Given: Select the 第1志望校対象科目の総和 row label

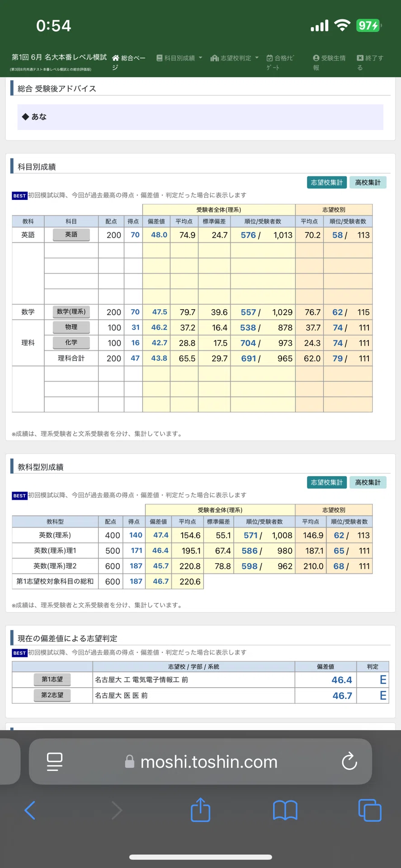Looking at the screenshot, I should pos(55,581).
